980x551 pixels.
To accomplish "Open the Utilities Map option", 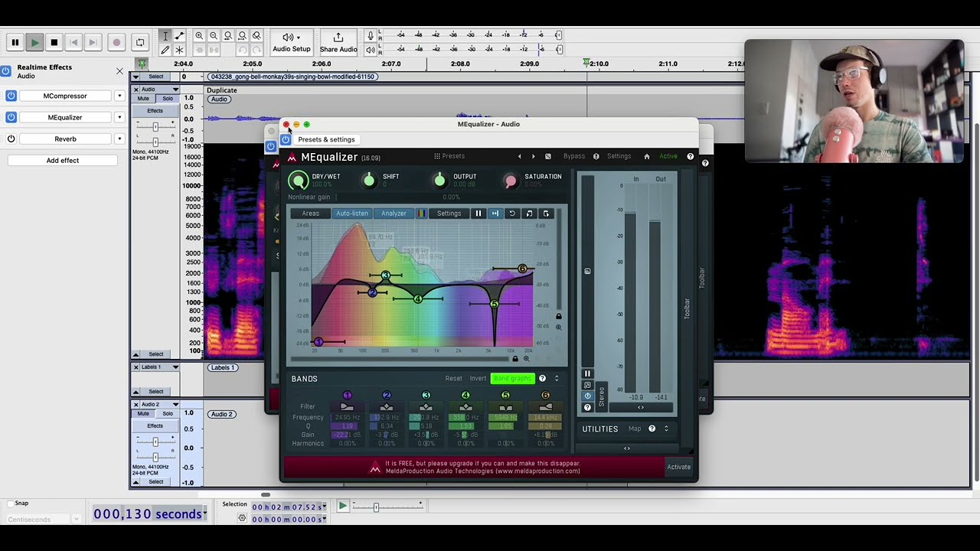I will point(635,429).
